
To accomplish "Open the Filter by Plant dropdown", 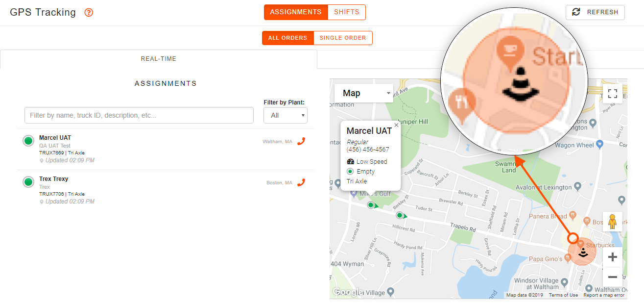I will coord(286,115).
